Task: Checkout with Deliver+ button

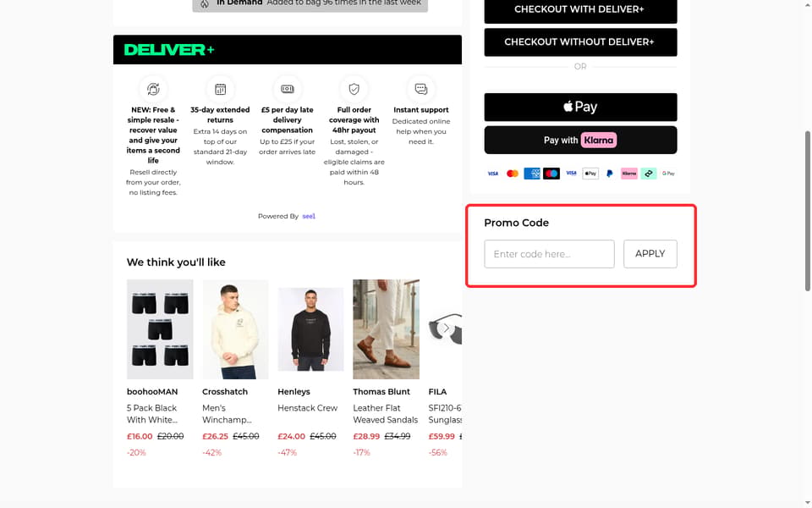Action: click(580, 10)
